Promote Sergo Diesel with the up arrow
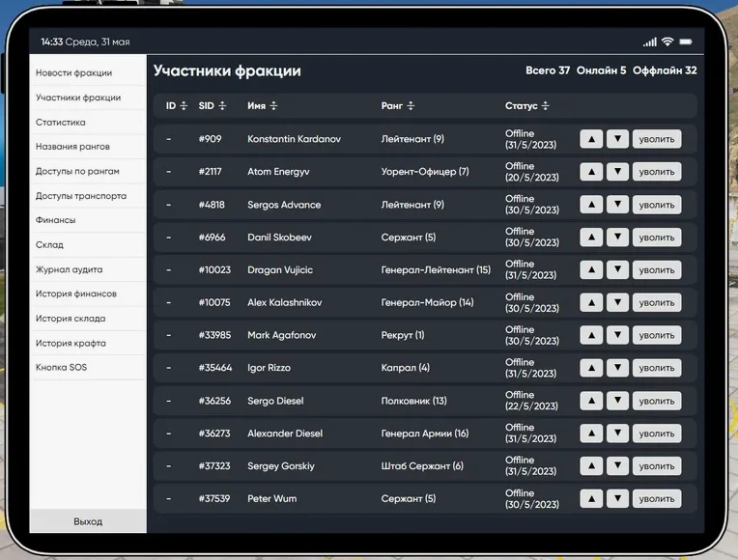This screenshot has width=738, height=560. point(591,401)
